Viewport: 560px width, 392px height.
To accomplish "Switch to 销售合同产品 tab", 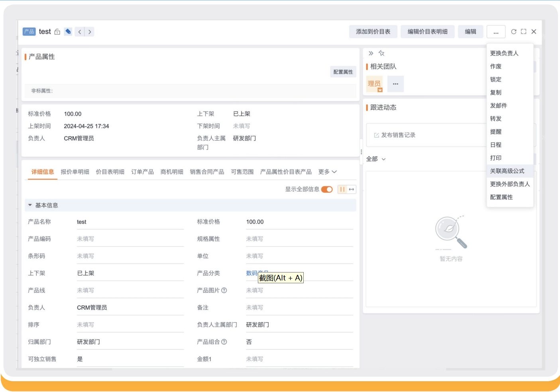I will tap(207, 172).
